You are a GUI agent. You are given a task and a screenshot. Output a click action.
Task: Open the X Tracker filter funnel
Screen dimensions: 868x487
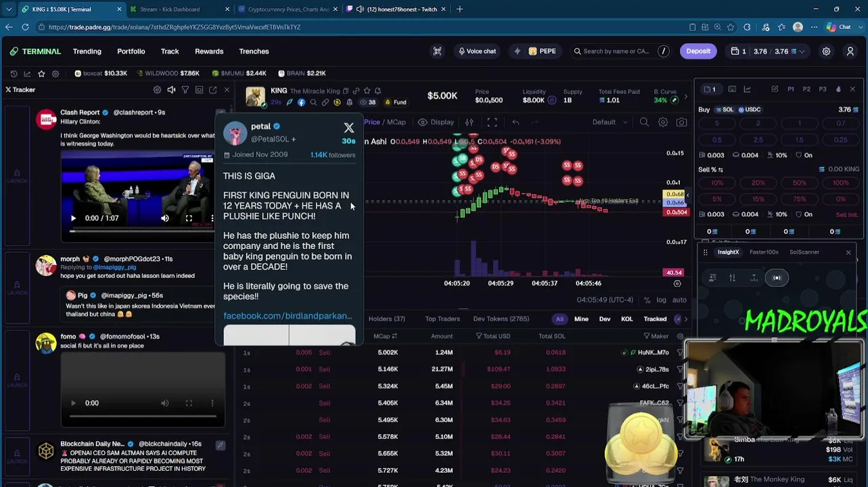185,90
